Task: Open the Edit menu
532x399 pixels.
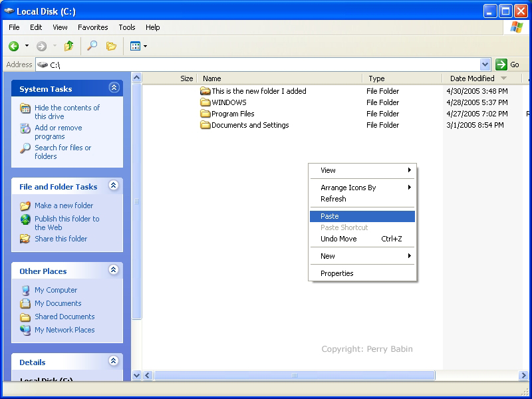Action: (x=36, y=27)
